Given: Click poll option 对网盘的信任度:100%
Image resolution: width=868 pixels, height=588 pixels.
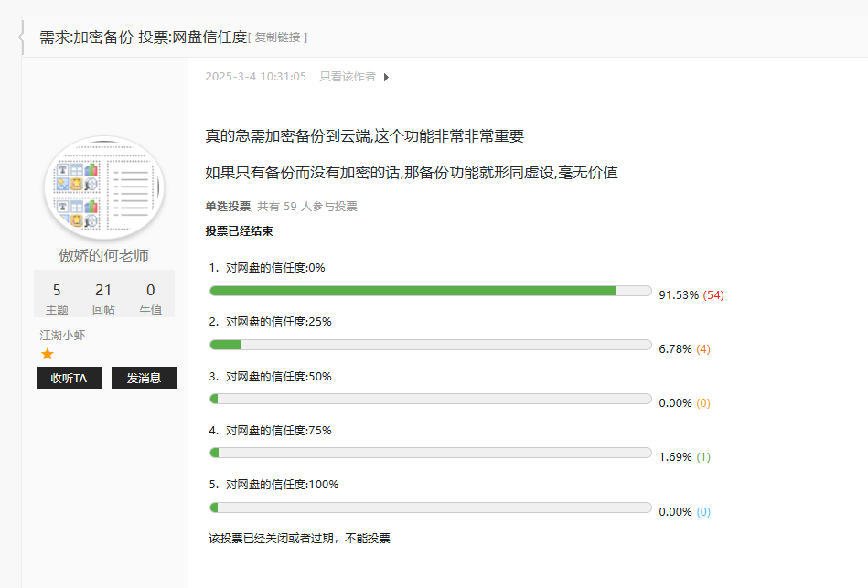Looking at the screenshot, I should [x=282, y=485].
